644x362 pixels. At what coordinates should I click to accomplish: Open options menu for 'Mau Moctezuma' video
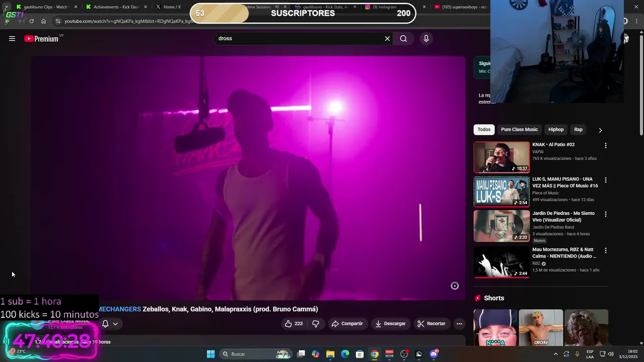[x=605, y=250]
